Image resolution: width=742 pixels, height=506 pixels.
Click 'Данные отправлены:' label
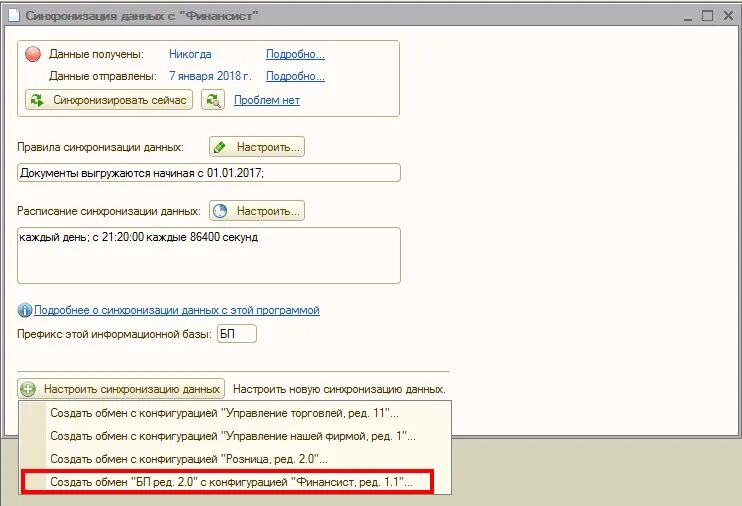[x=103, y=76]
